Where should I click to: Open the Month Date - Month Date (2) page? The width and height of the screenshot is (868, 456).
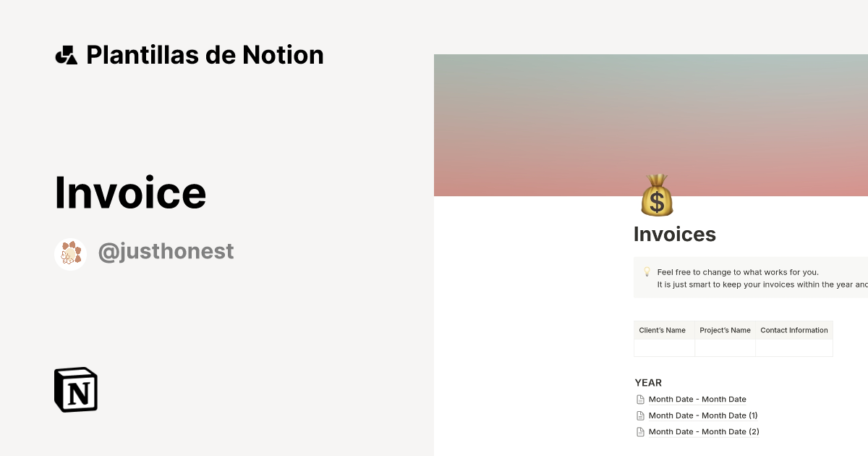[703, 431]
